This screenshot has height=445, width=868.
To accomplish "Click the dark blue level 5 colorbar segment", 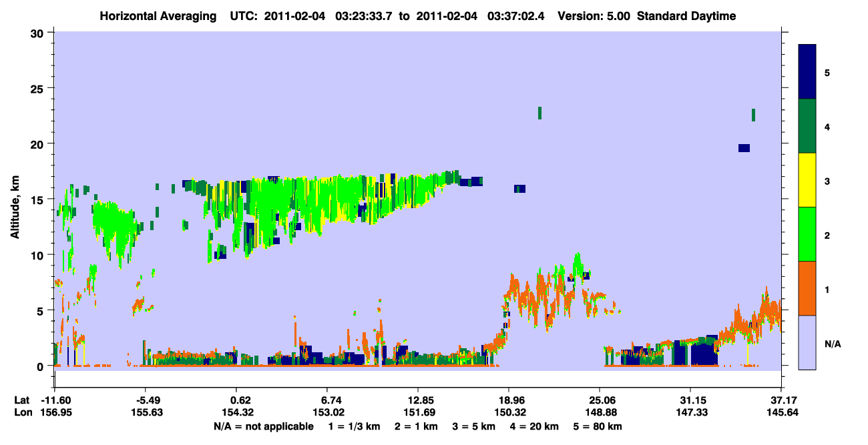I will [x=807, y=71].
